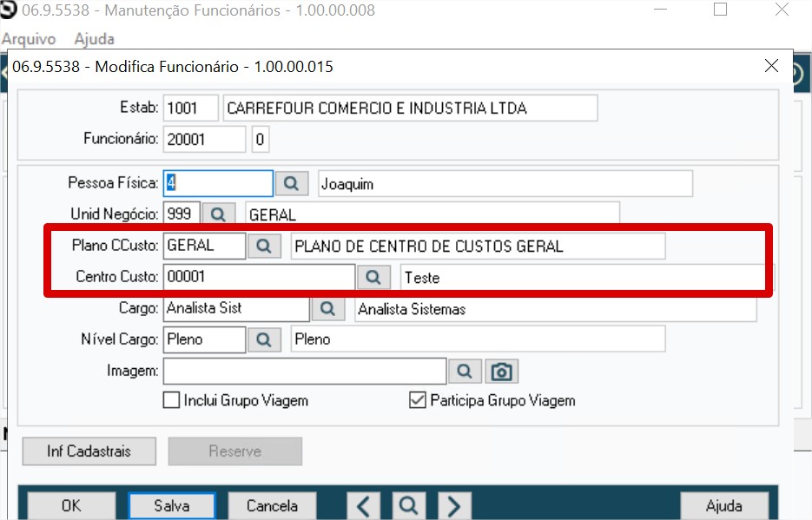Click the Plano CCusto field GERAL
The width and height of the screenshot is (812, 520).
point(204,246)
